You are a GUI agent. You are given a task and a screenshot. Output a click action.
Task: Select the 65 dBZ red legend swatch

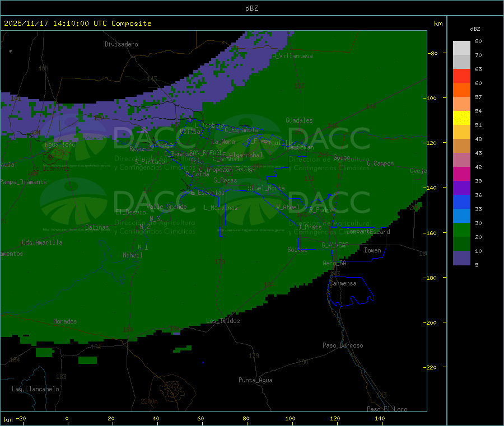461,76
